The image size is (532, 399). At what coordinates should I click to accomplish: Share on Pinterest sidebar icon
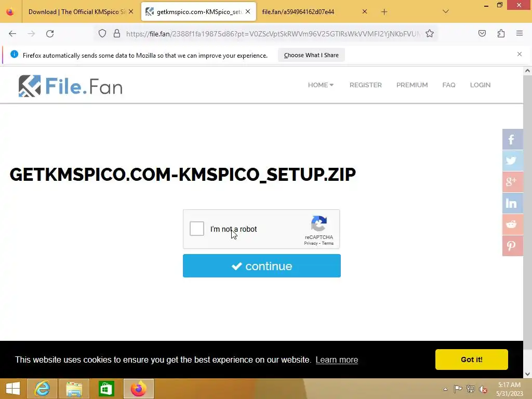point(512,246)
